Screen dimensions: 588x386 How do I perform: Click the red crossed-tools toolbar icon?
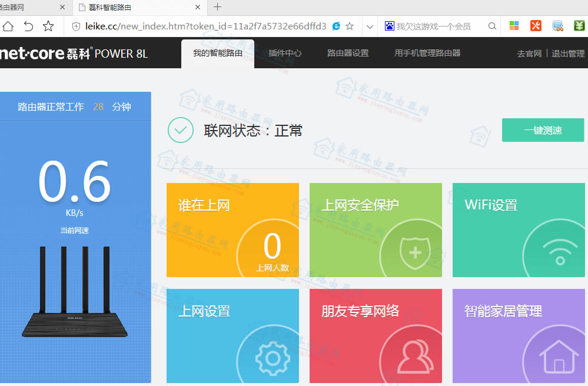pos(535,26)
